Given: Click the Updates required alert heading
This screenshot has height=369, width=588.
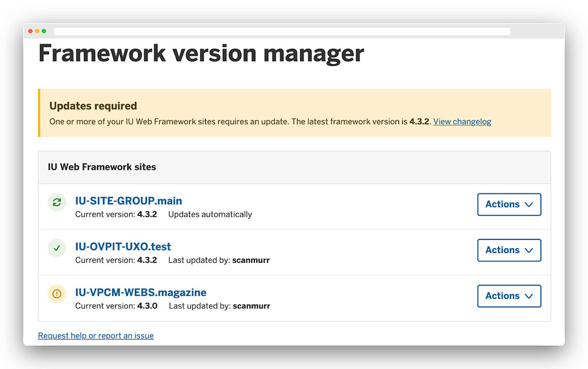Looking at the screenshot, I should [93, 106].
